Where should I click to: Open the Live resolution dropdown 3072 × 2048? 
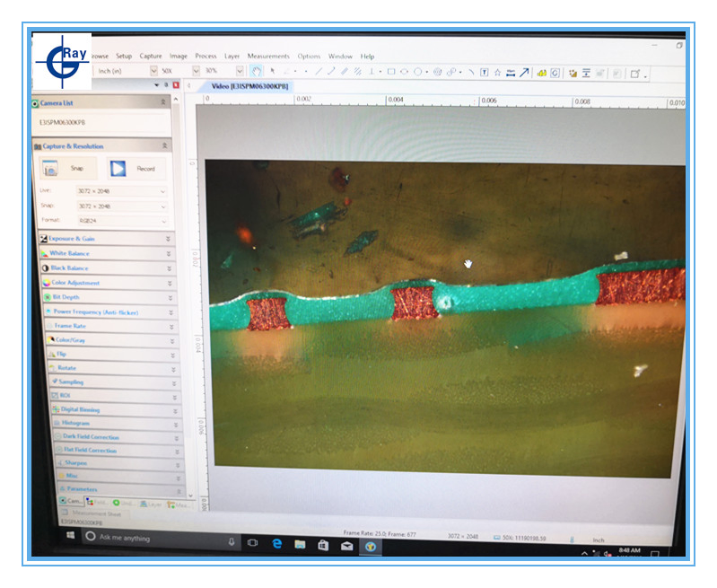121,191
